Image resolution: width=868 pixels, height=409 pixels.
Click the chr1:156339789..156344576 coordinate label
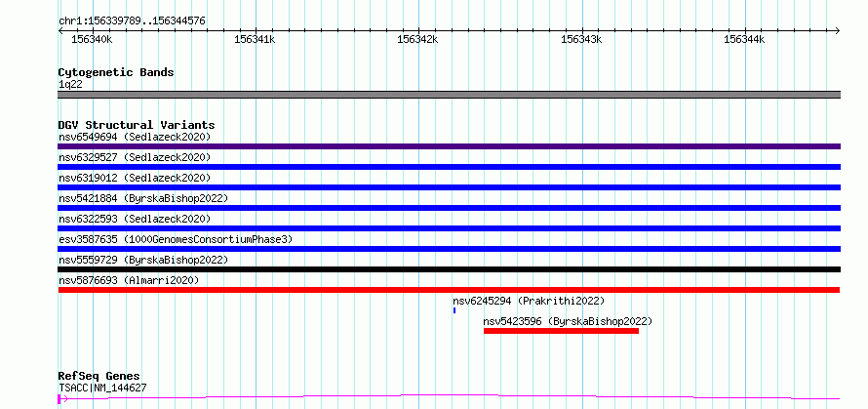[132, 21]
